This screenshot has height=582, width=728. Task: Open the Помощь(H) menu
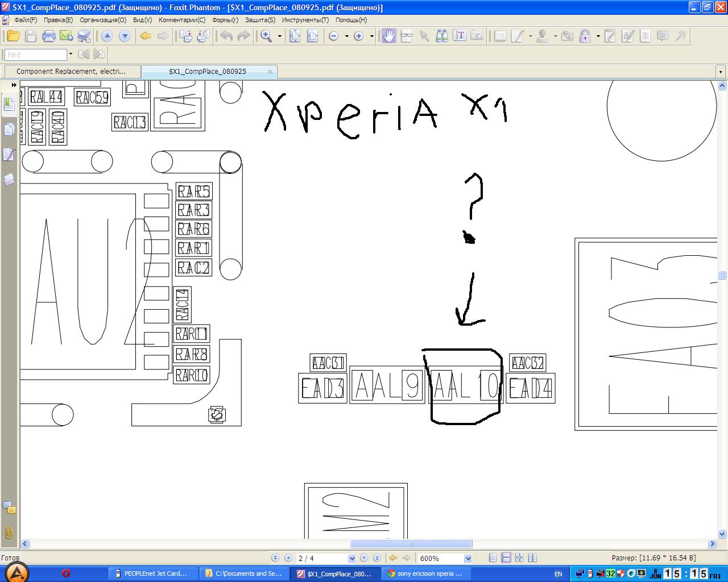point(351,20)
